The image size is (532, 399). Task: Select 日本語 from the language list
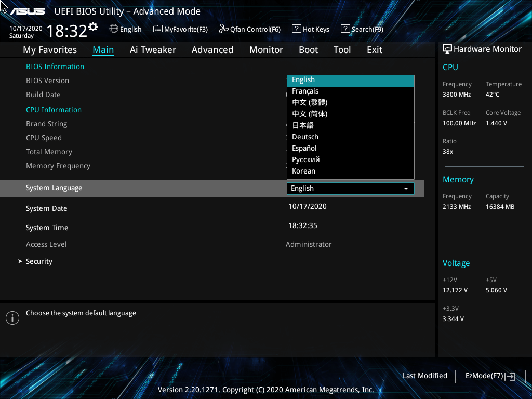(x=351, y=126)
